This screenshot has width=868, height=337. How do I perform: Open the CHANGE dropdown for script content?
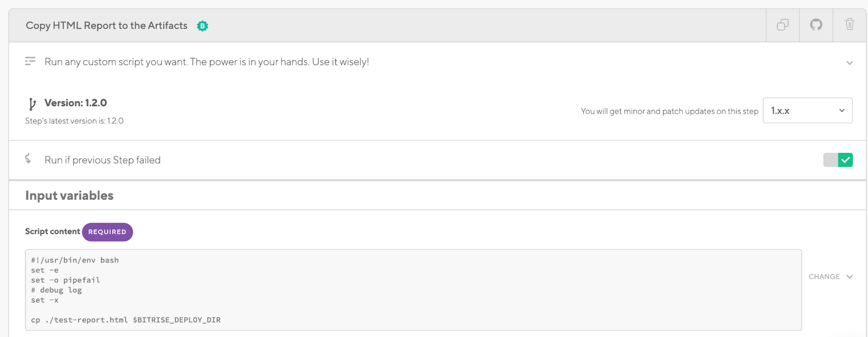[x=831, y=276]
